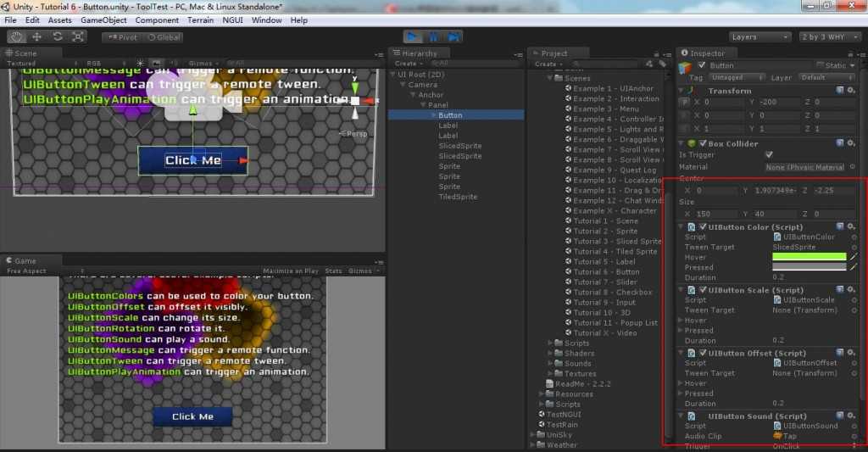Open the File menu
Image resolution: width=868 pixels, height=452 pixels.
(10, 20)
